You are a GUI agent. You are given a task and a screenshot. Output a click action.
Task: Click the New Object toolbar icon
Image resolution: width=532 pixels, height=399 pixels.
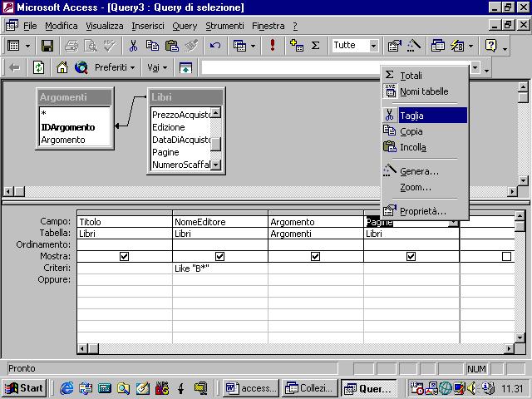457,46
